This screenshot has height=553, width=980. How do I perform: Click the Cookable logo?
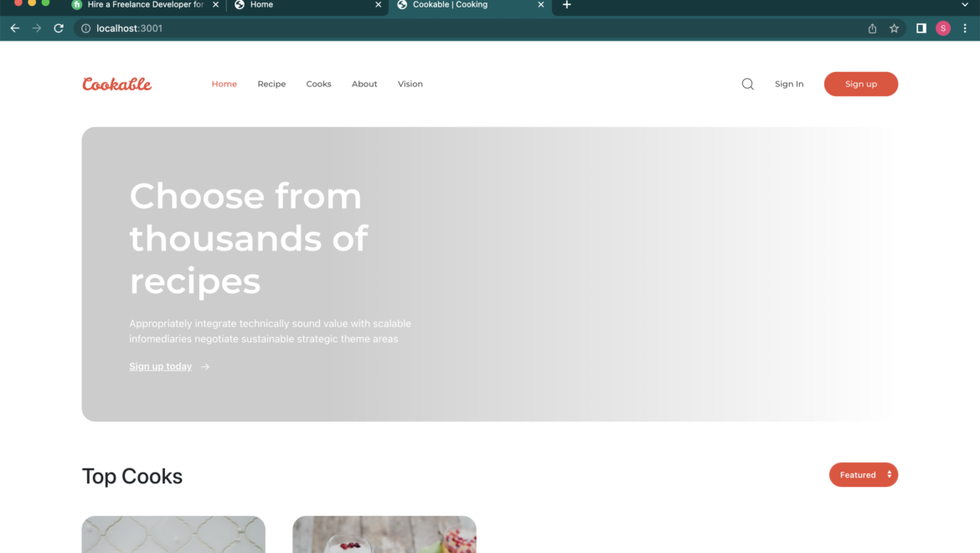[117, 84]
